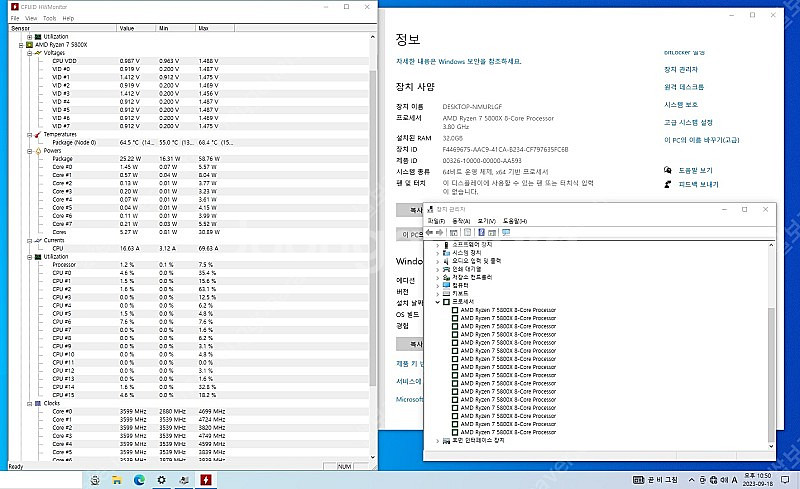The width and height of the screenshot is (800, 489).
Task: Click the Clocks category icon in HWMonitor
Action: pyautogui.click(x=38, y=403)
